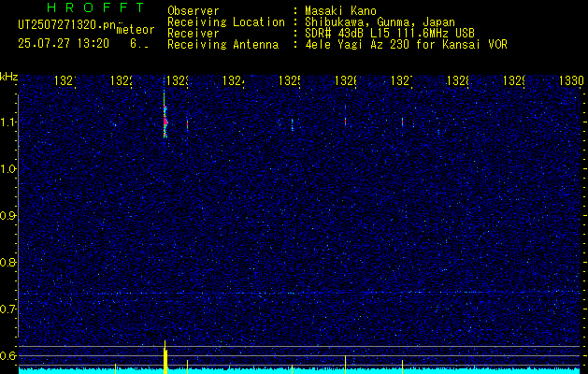This screenshot has width=588, height=374.
Task: Click the small echo just after 1323
Action: (188, 124)
